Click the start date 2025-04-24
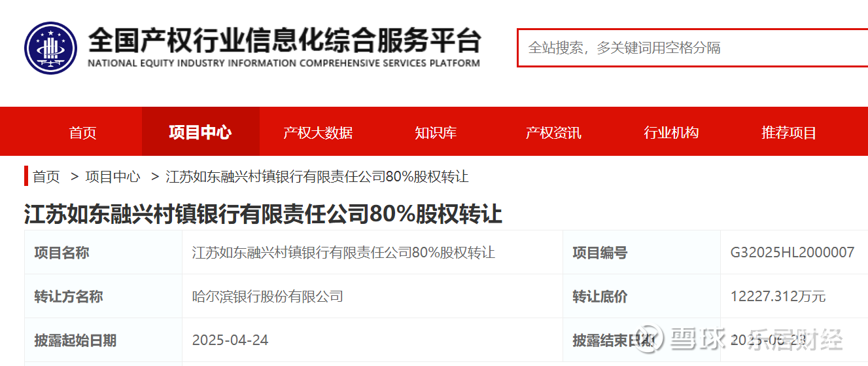868x366 pixels. pyautogui.click(x=230, y=340)
